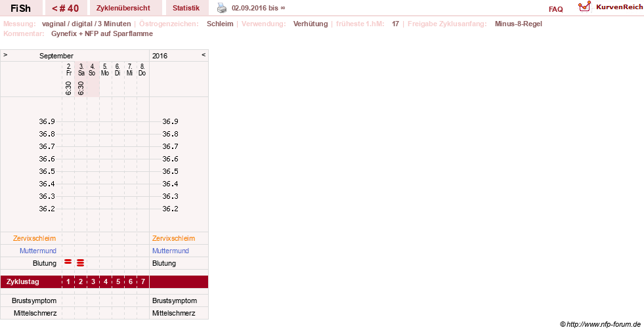Click date column '7. Mi'
Viewport: 644px width, 332px height.
[x=130, y=70]
